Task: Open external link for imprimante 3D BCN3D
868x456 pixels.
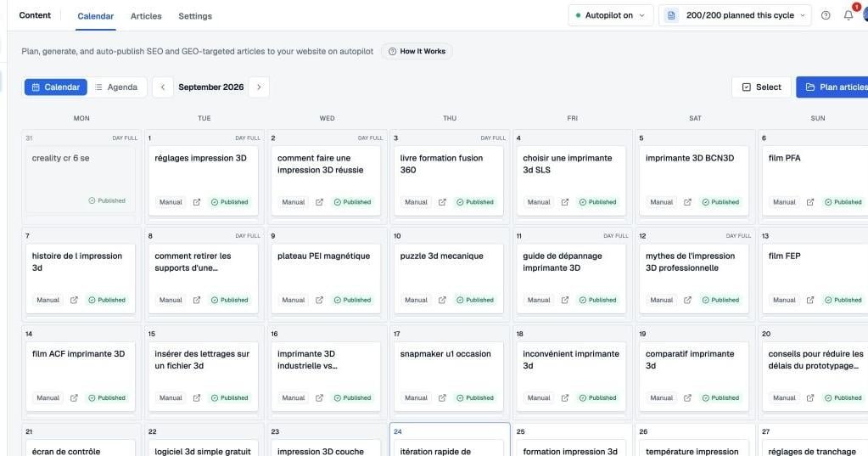Action: tap(687, 202)
